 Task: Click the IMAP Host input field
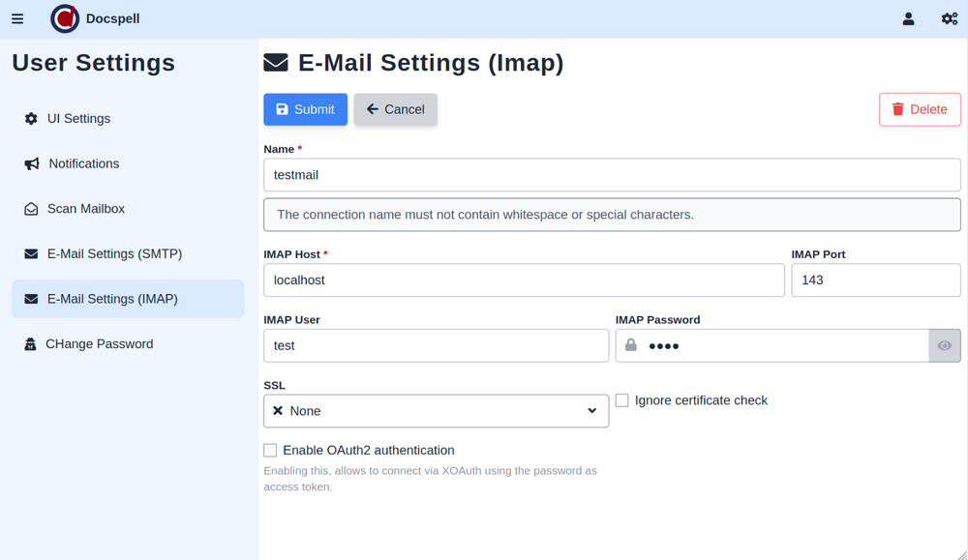click(523, 280)
